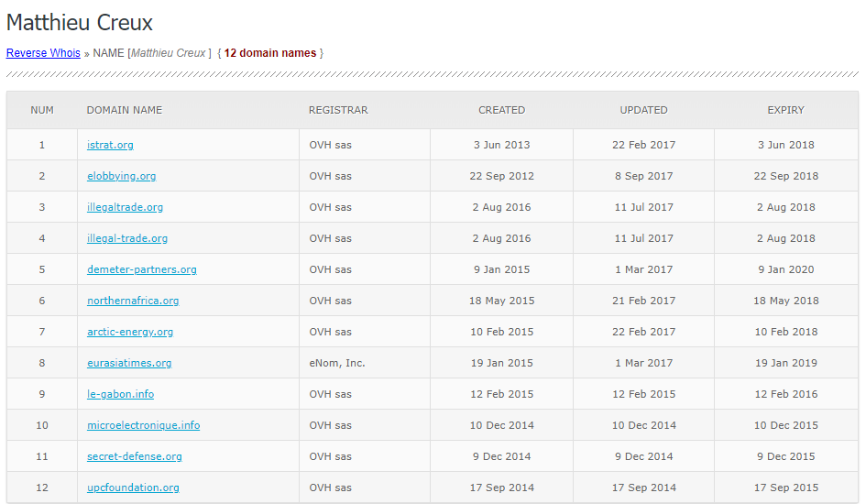Open demeter-partners.org domain details
The image size is (866, 504).
(x=141, y=269)
